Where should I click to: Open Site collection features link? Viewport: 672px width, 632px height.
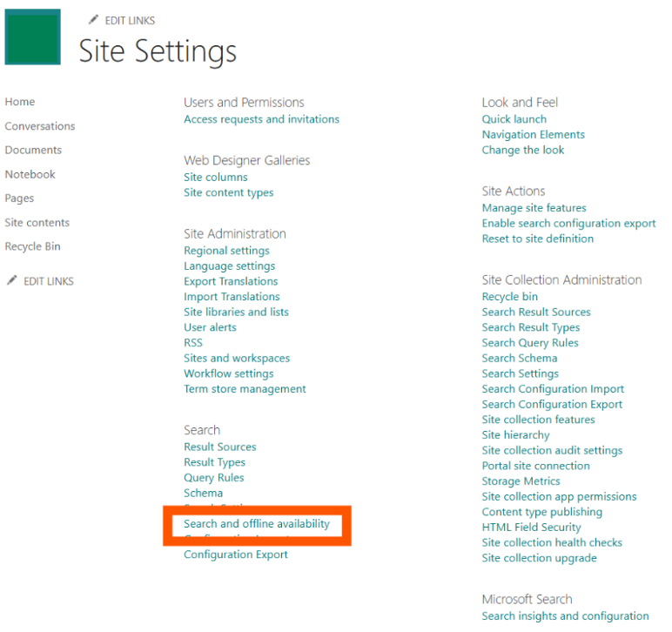pos(539,420)
